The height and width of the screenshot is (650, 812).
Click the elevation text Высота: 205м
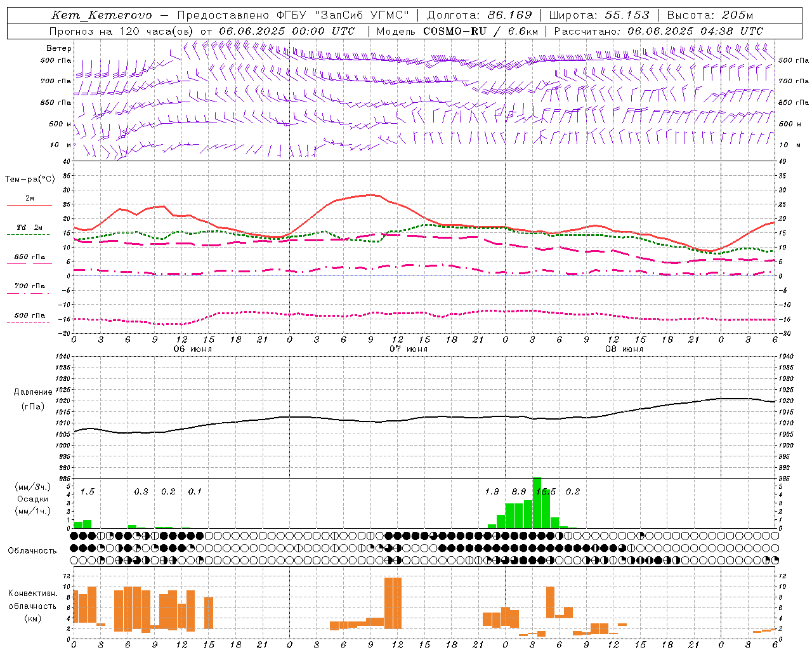click(710, 15)
